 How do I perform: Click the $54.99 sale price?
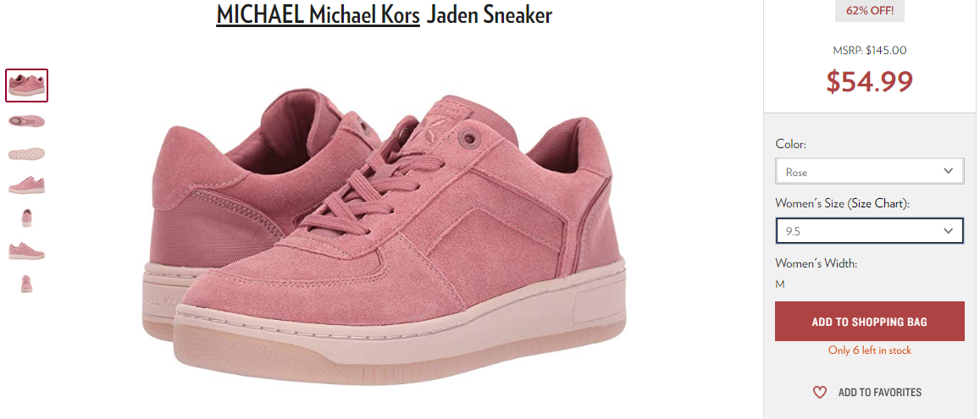tap(869, 81)
